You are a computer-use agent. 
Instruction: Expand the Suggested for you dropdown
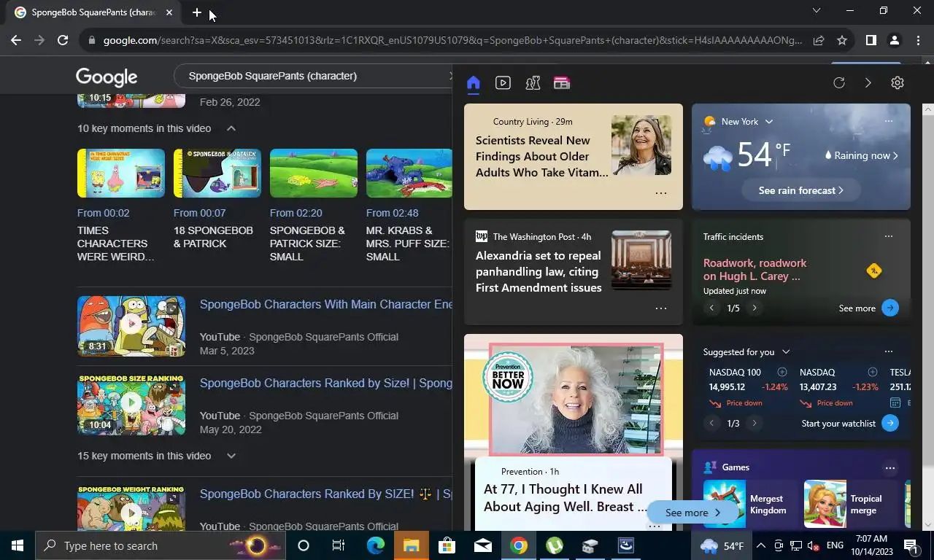786,352
